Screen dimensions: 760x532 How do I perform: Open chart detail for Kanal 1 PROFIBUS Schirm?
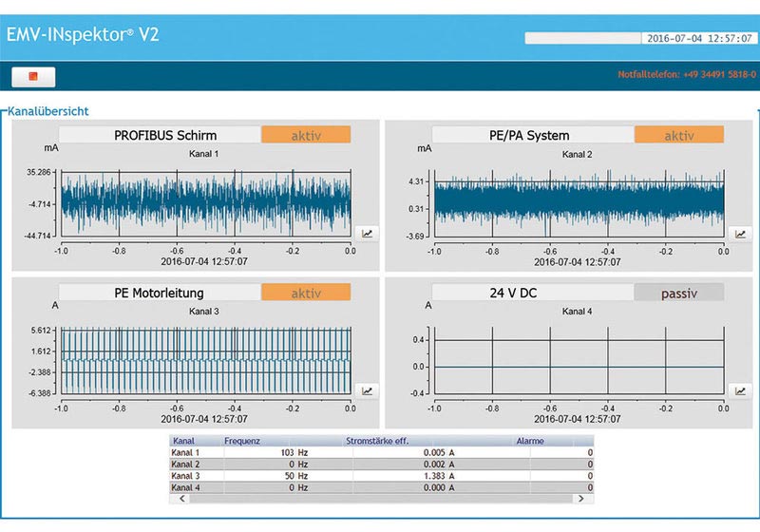pos(368,234)
